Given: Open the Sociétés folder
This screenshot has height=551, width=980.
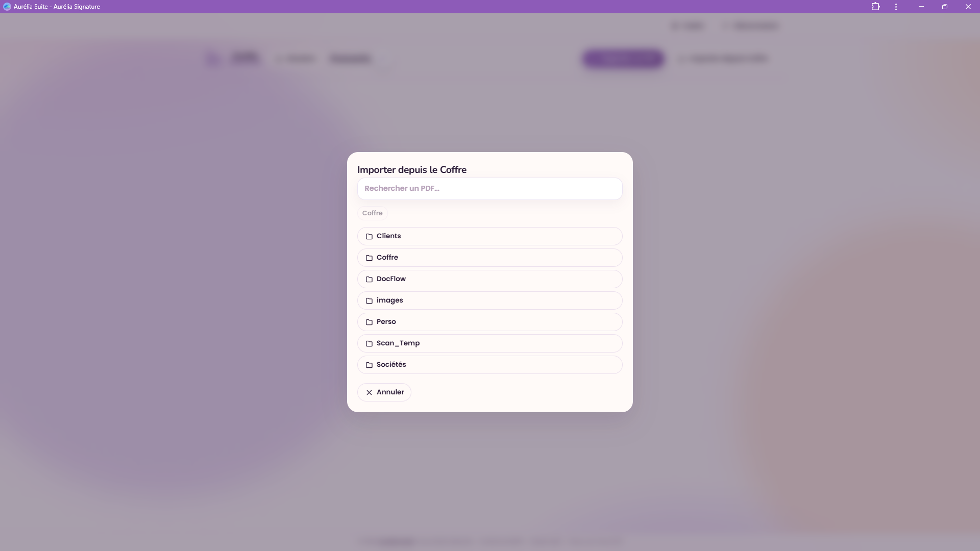Looking at the screenshot, I should 489,365.
